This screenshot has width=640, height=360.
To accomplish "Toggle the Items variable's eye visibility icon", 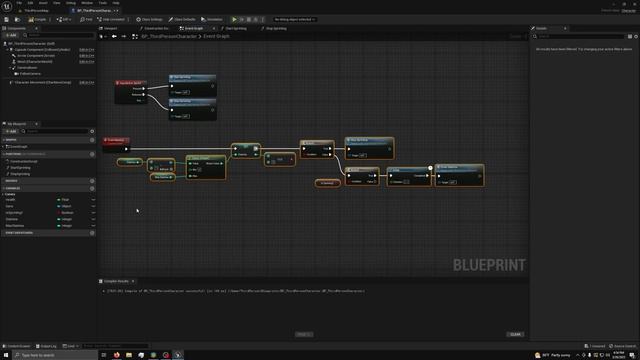I will tap(93, 206).
